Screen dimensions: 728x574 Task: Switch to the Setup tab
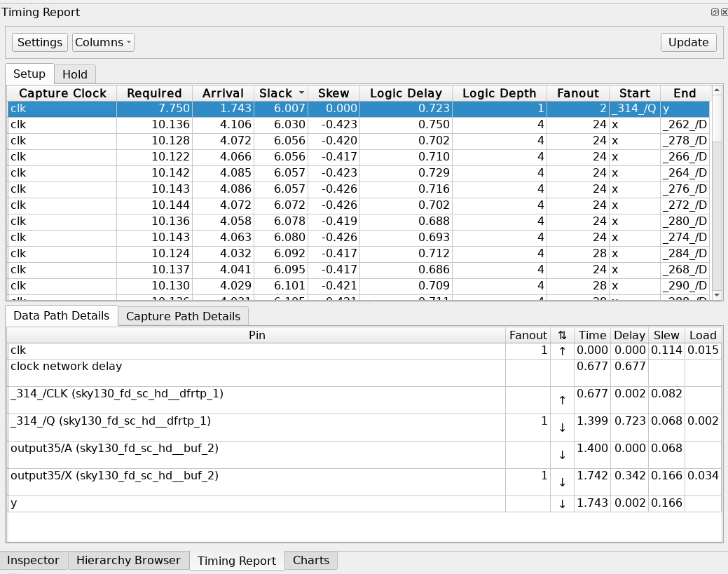point(29,74)
